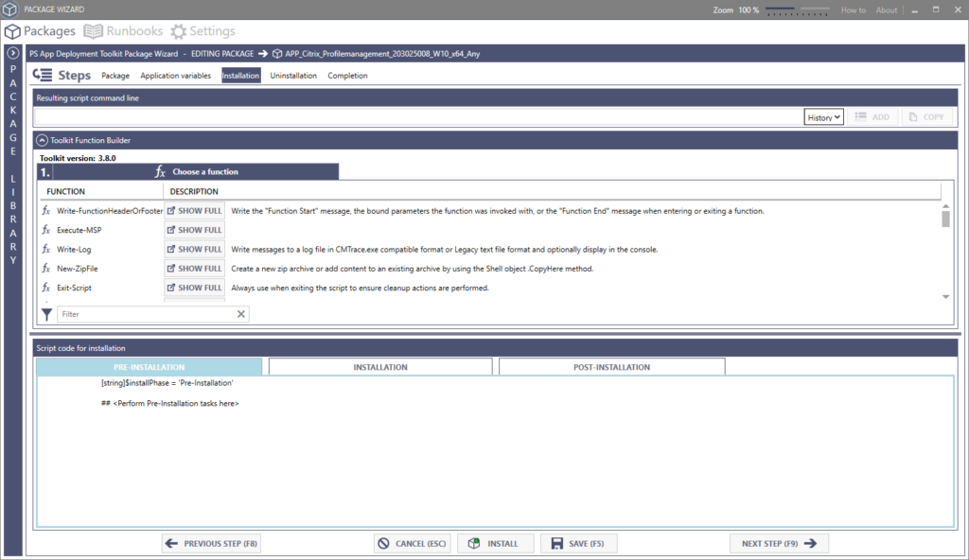Collapse the Toolkit Function Builder section
The image size is (969, 560).
pyautogui.click(x=42, y=140)
